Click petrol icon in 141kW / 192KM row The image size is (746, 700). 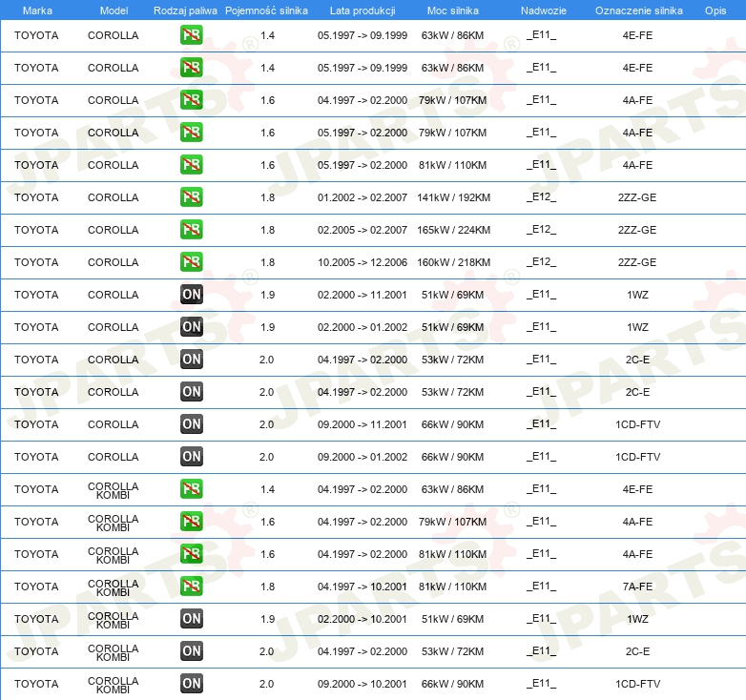tap(191, 197)
